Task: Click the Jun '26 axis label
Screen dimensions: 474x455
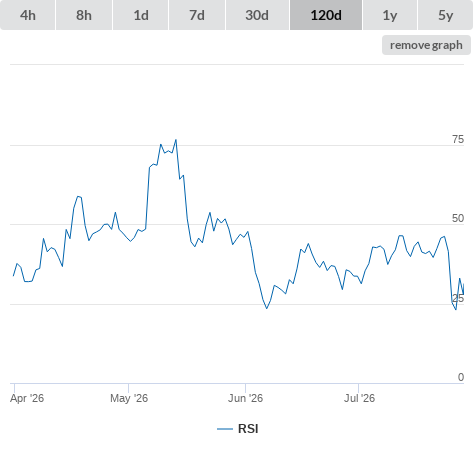Action: tap(245, 398)
